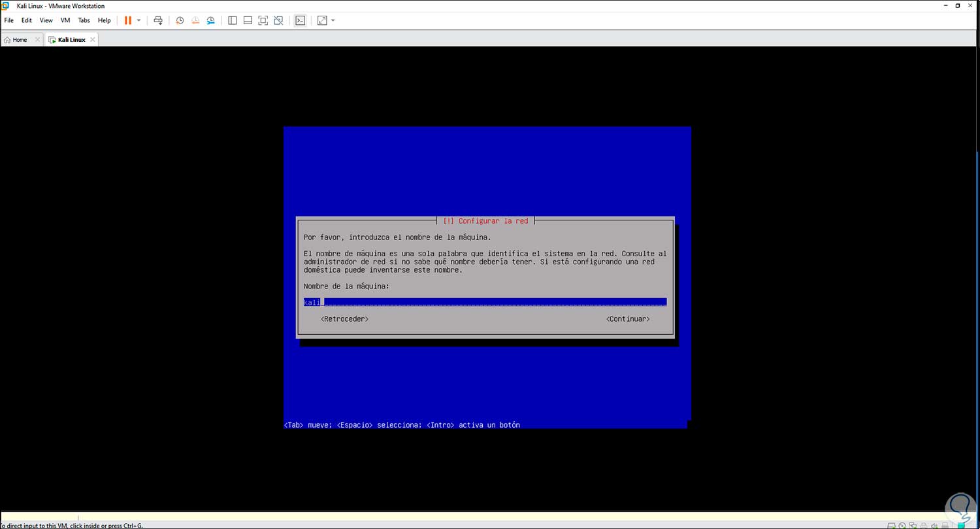The width and height of the screenshot is (980, 529).
Task: Click the Unity mode icon
Action: click(278, 20)
